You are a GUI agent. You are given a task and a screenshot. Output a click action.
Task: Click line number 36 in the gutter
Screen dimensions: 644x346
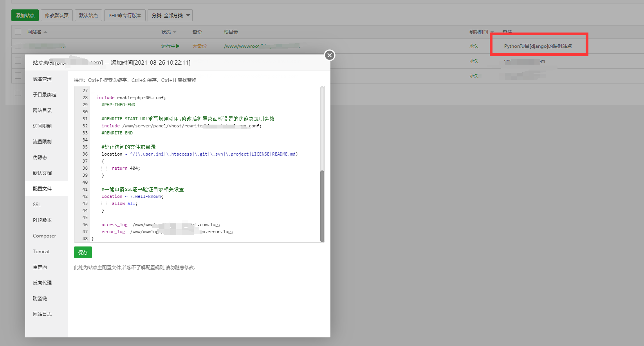(85, 154)
